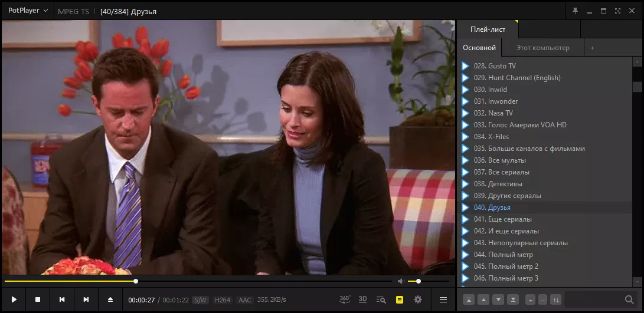Open chapter/bookmark search icon
The height and width of the screenshot is (313, 644).
coord(381,300)
